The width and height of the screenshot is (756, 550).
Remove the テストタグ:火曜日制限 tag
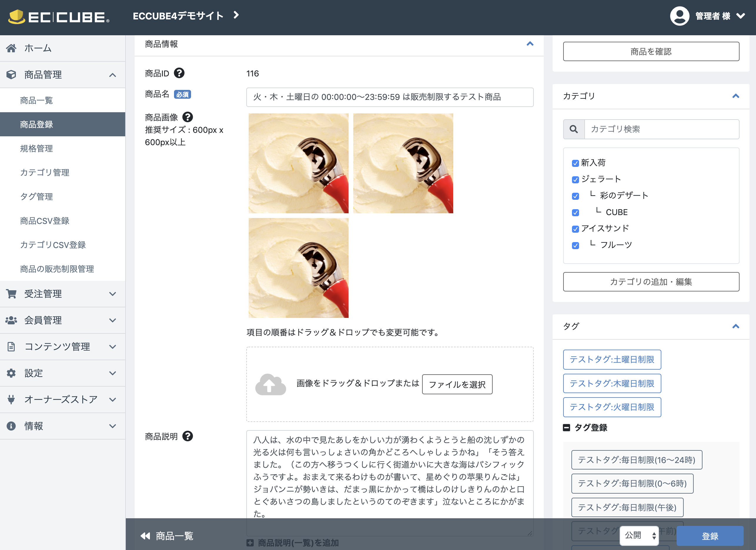612,407
